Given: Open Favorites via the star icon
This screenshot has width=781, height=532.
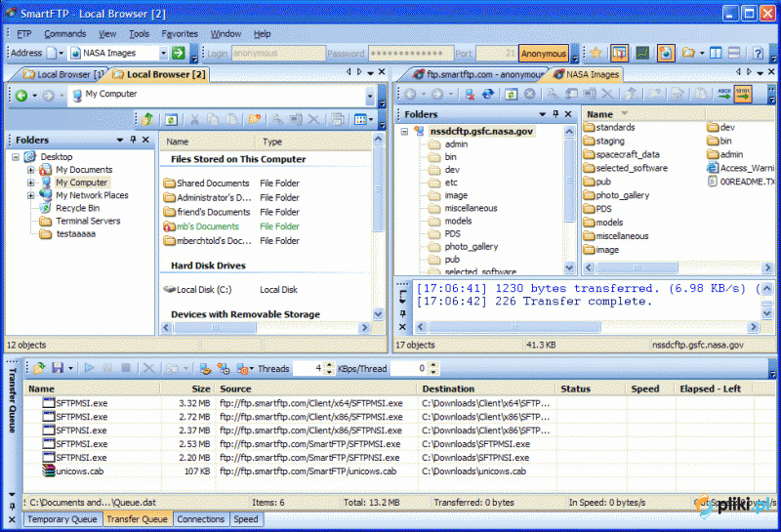Looking at the screenshot, I should pyautogui.click(x=596, y=53).
